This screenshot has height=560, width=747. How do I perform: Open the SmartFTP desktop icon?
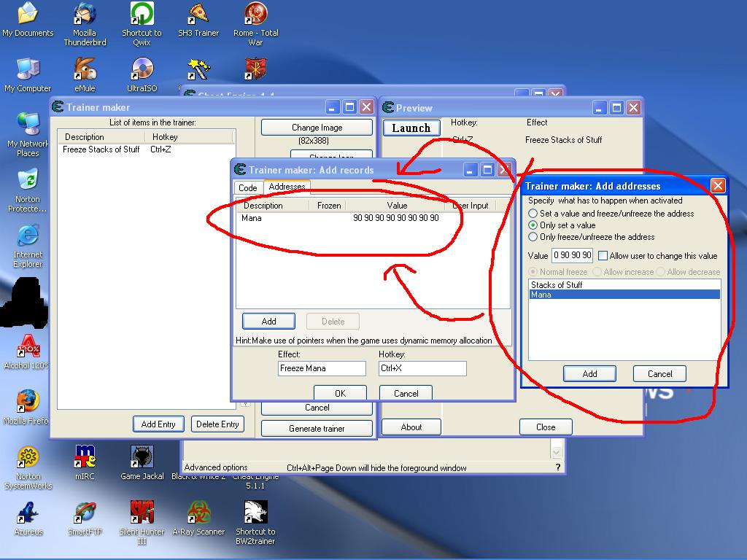coord(85,513)
